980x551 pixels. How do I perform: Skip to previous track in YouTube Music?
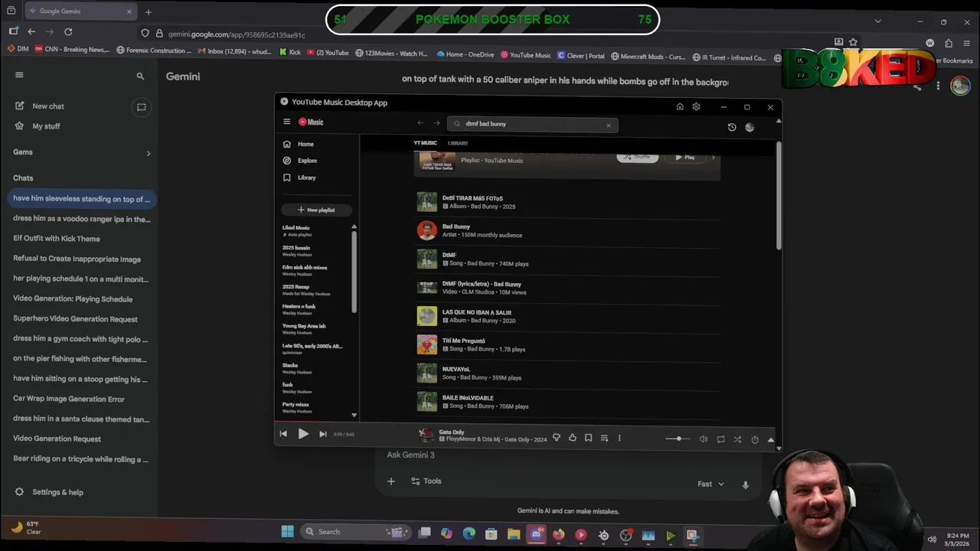pos(283,434)
